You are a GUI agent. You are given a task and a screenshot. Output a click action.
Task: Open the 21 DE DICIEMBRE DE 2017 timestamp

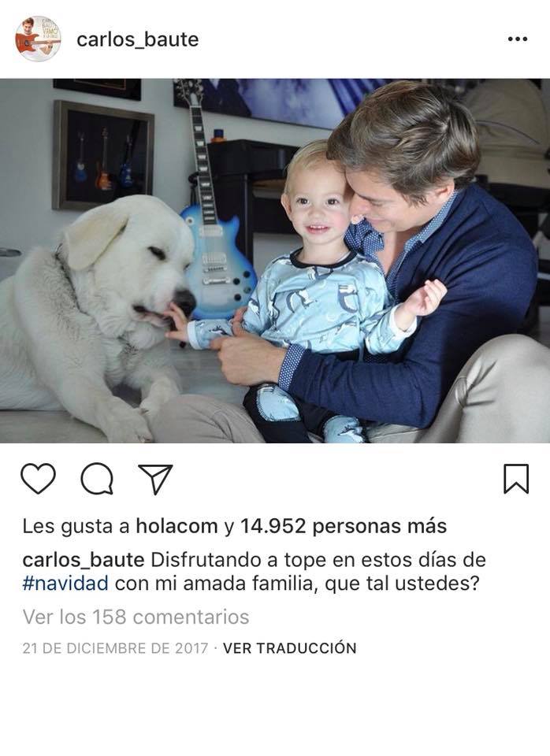[x=115, y=648]
